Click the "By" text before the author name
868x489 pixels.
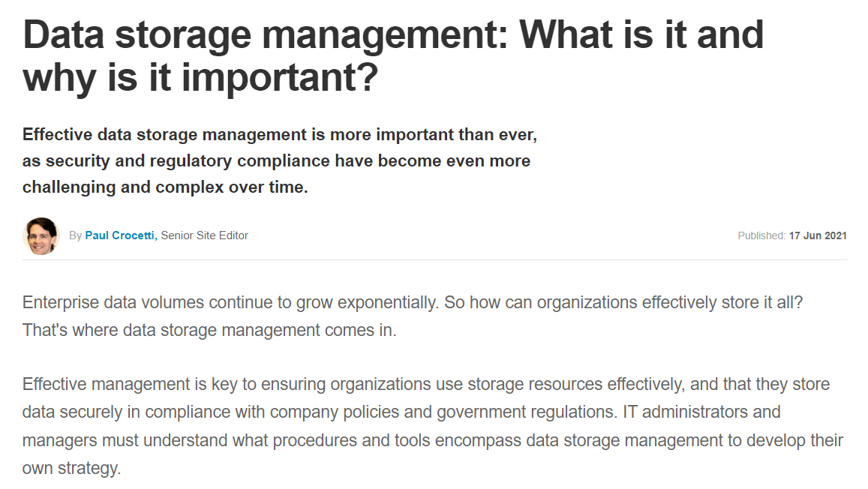pos(75,235)
